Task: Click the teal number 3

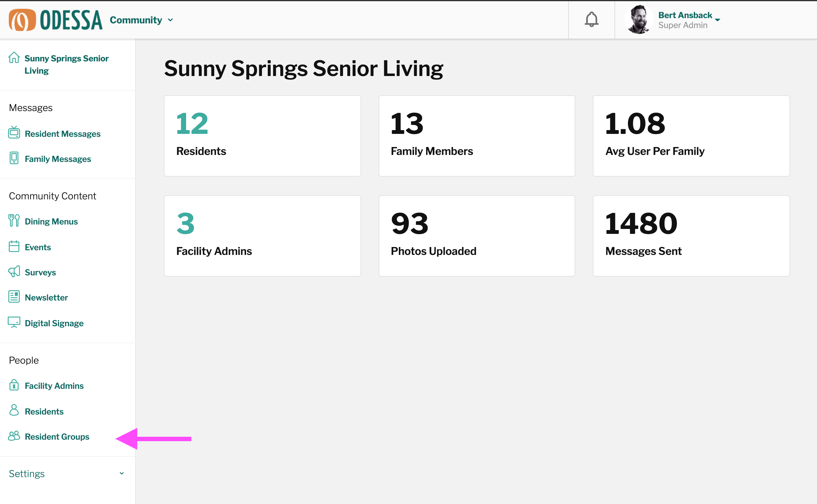Action: click(x=186, y=224)
